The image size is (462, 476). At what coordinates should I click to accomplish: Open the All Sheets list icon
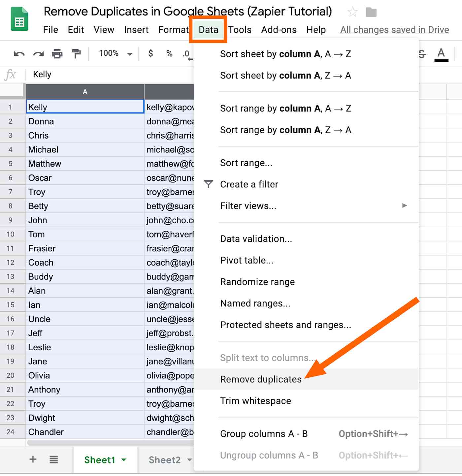click(x=54, y=459)
